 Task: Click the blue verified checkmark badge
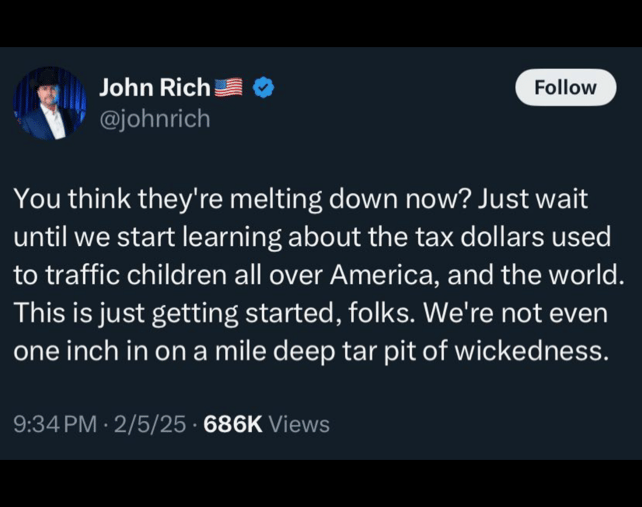point(263,88)
